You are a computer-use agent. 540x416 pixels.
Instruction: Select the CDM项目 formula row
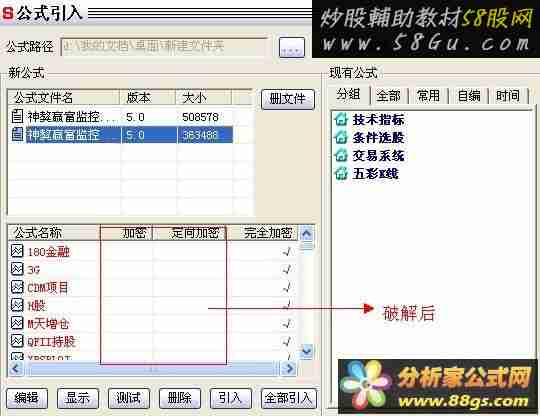pos(153,287)
